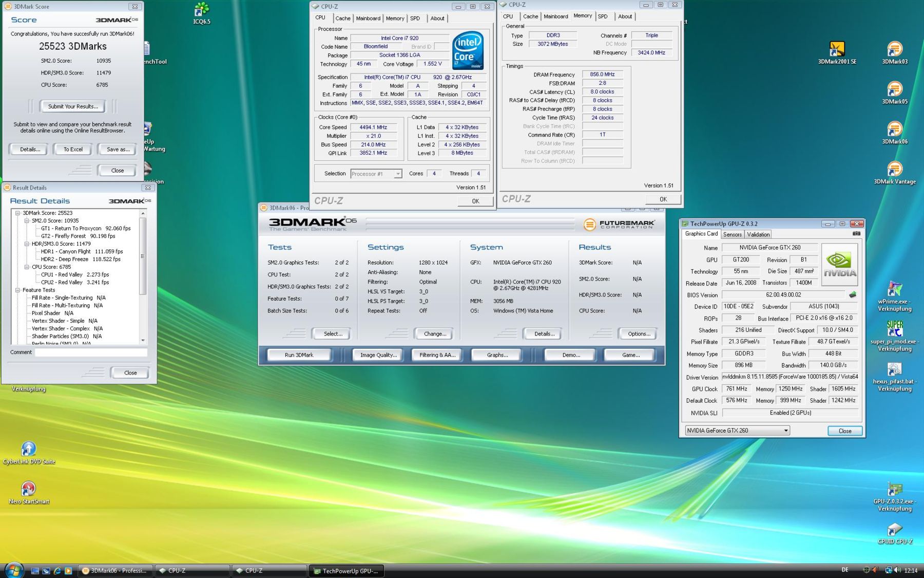Switch to Mainboard tab in Core i7 CPU-Z window
Image resolution: width=924 pixels, height=578 pixels.
tap(368, 18)
